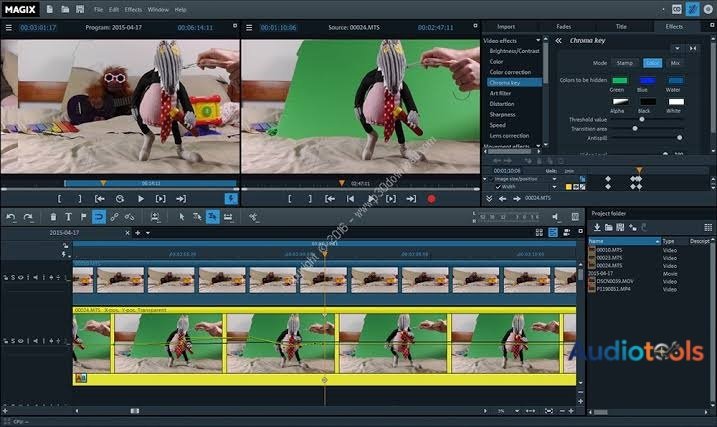Open the Window menu

[158, 10]
